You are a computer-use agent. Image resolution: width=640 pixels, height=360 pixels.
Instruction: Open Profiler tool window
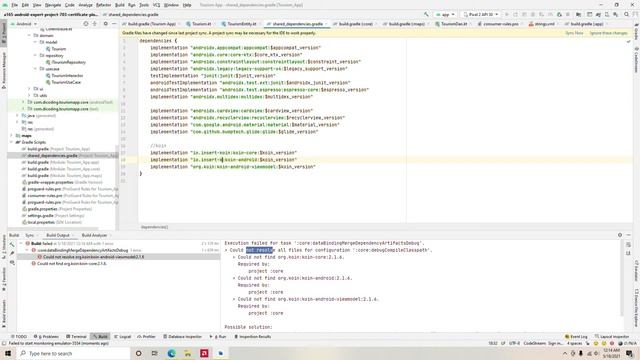(147, 337)
